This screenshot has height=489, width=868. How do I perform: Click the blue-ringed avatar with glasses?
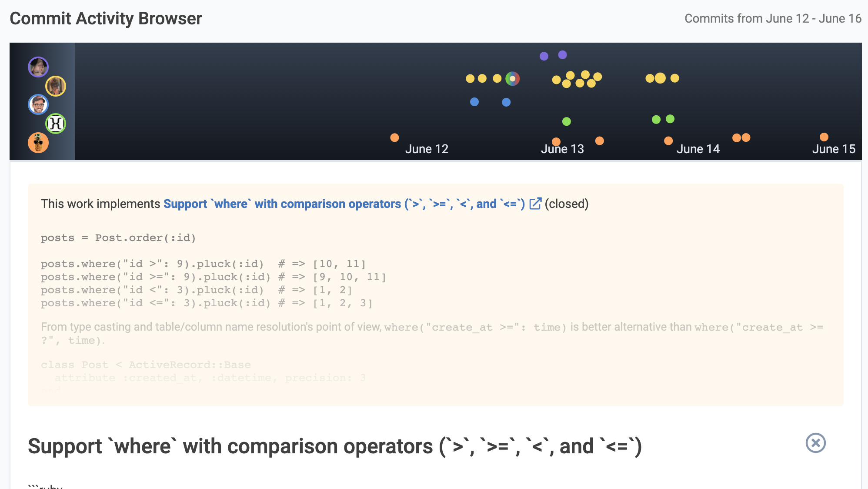coord(38,105)
